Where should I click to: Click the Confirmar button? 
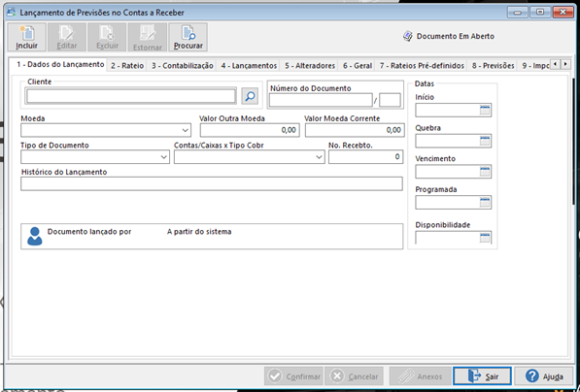tap(293, 376)
